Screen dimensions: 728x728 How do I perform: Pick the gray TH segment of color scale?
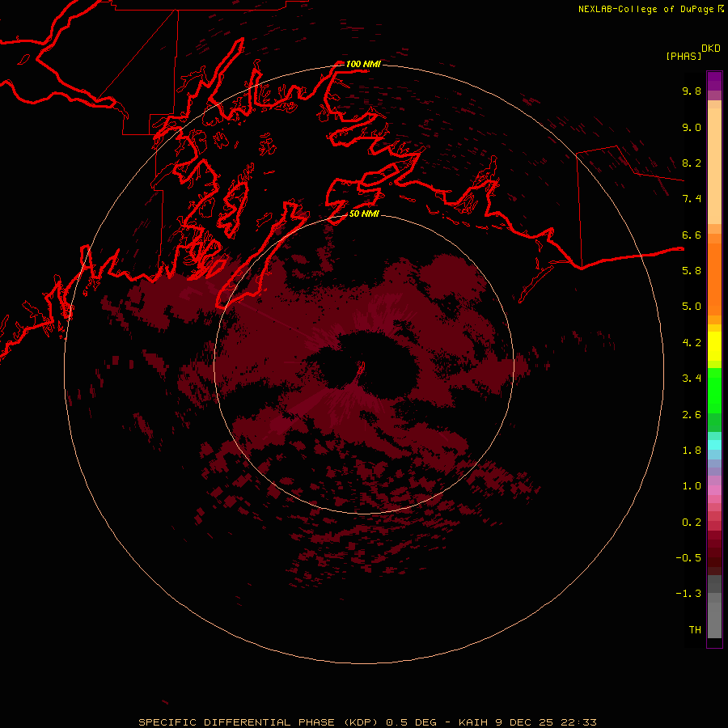[714, 620]
